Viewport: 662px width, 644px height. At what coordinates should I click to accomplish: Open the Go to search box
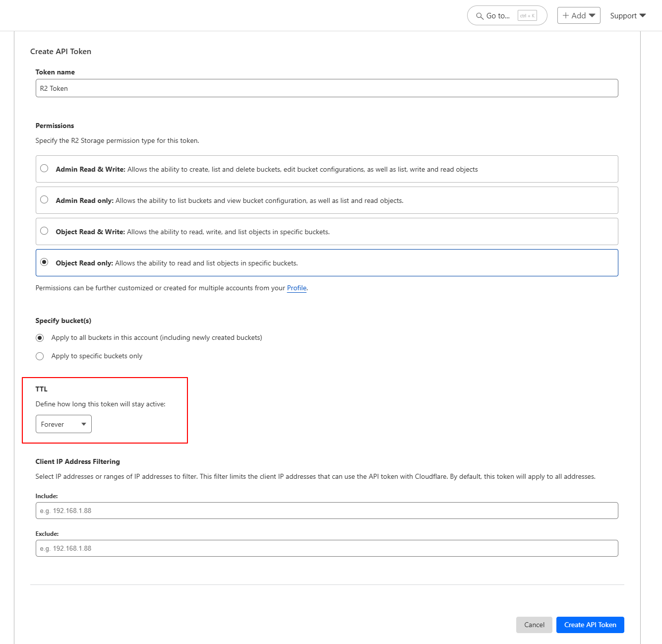(498, 16)
